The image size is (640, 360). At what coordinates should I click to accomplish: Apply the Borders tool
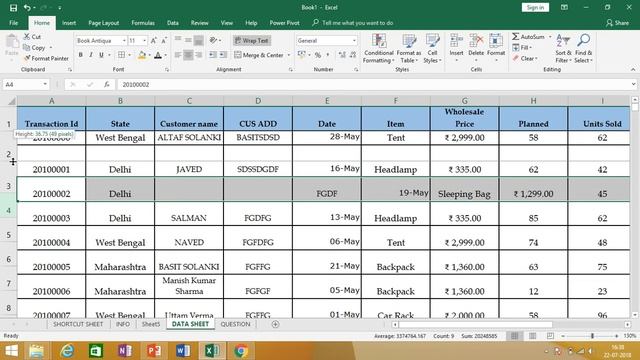122,55
